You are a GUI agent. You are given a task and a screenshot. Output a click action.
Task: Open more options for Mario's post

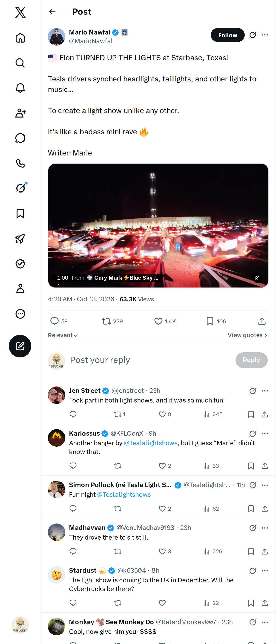pos(265,35)
